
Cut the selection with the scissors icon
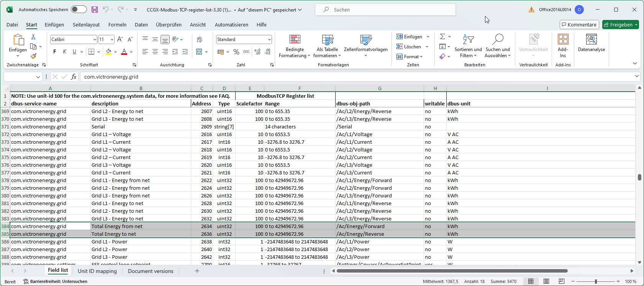33,37
